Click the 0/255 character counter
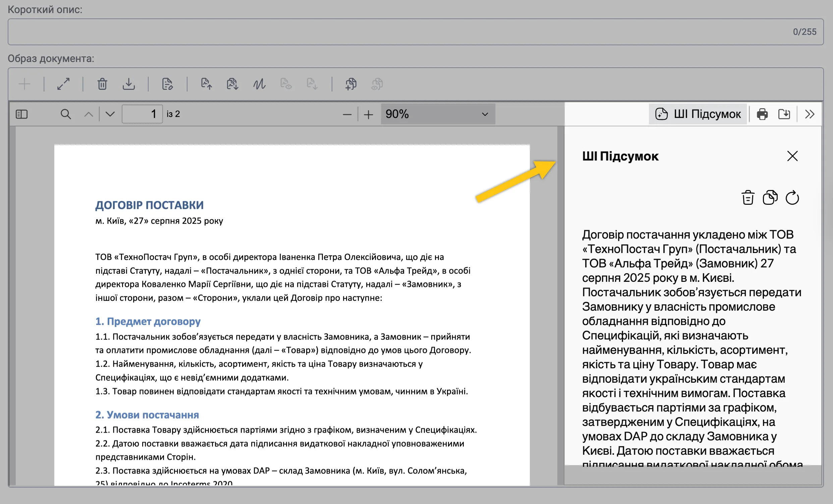The image size is (833, 504). (x=804, y=32)
